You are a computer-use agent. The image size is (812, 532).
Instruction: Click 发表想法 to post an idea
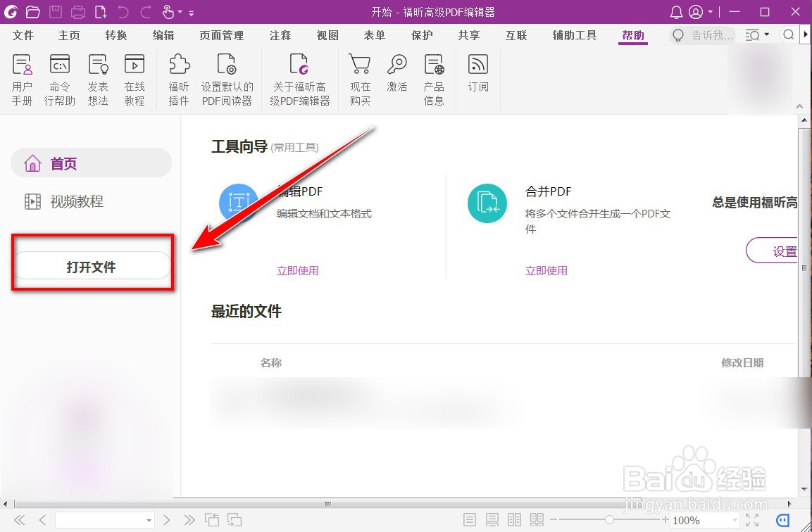[x=98, y=80]
